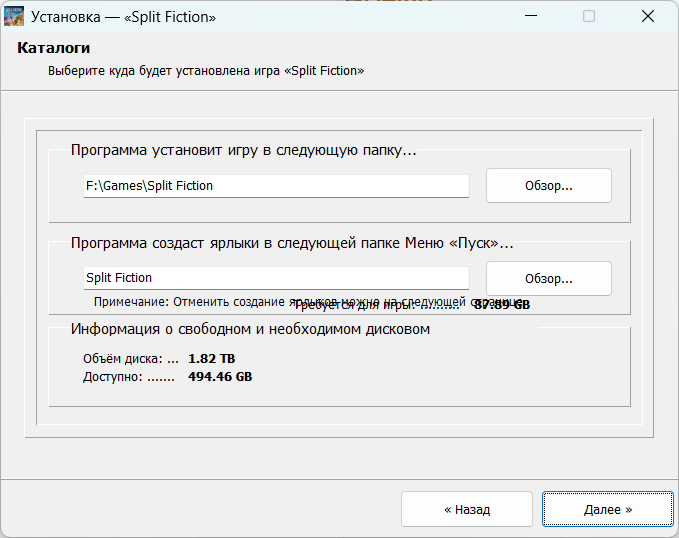Close the Split Fiction setup window

coord(648,17)
